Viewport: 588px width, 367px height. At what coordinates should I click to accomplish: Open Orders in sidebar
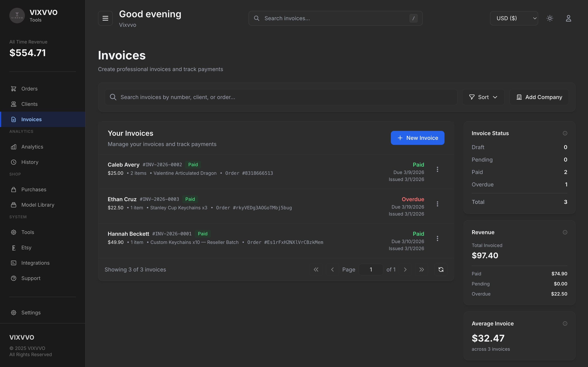(x=29, y=89)
